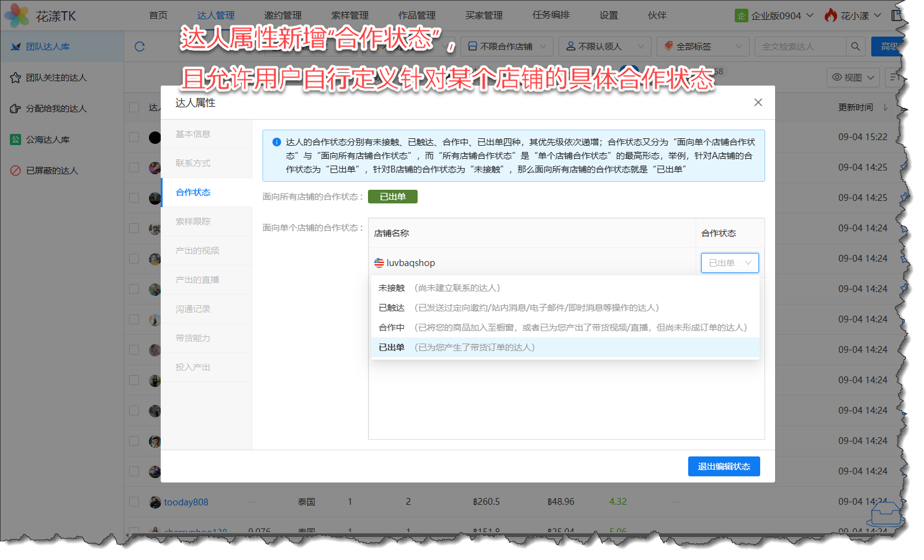Expand the 全部标签 tag filter

point(702,47)
